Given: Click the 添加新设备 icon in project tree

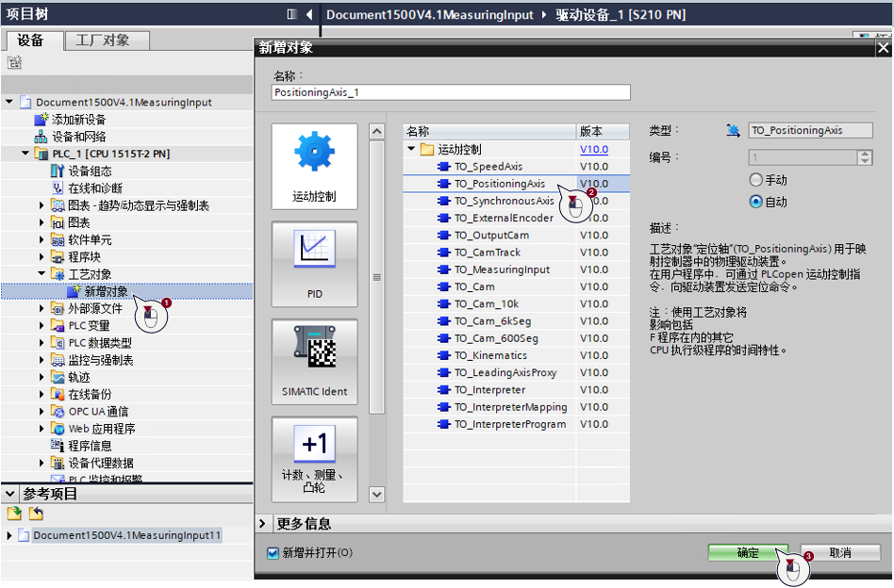Looking at the screenshot, I should [41, 119].
